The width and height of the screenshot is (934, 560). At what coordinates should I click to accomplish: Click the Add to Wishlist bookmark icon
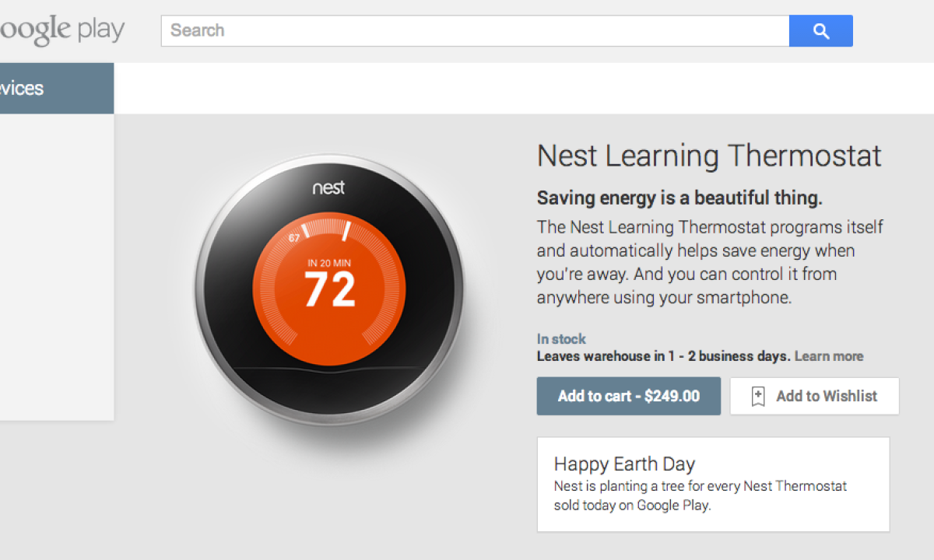click(757, 397)
